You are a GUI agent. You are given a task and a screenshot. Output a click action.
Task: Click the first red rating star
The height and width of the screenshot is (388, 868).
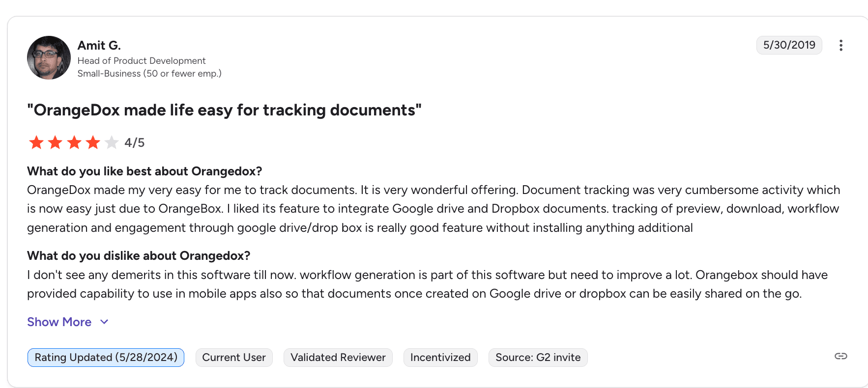(36, 142)
